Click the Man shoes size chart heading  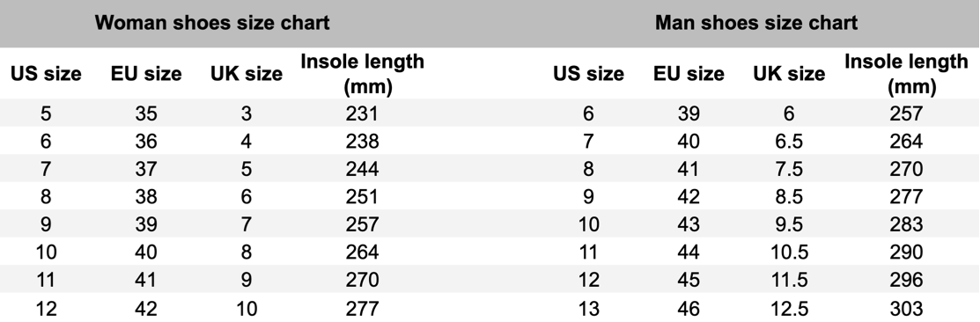tap(756, 23)
